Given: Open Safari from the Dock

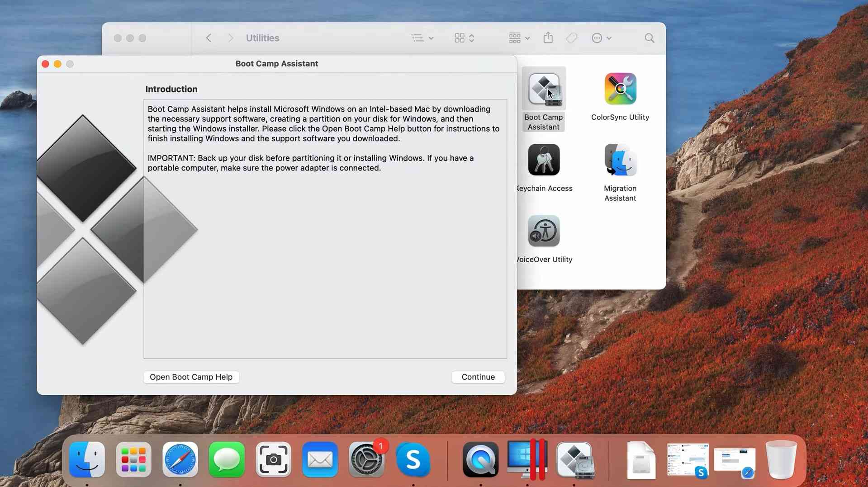Looking at the screenshot, I should [x=180, y=460].
